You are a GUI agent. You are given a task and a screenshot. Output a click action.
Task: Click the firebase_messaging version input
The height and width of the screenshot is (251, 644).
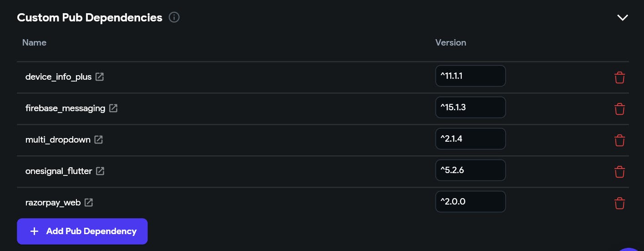[x=470, y=108]
